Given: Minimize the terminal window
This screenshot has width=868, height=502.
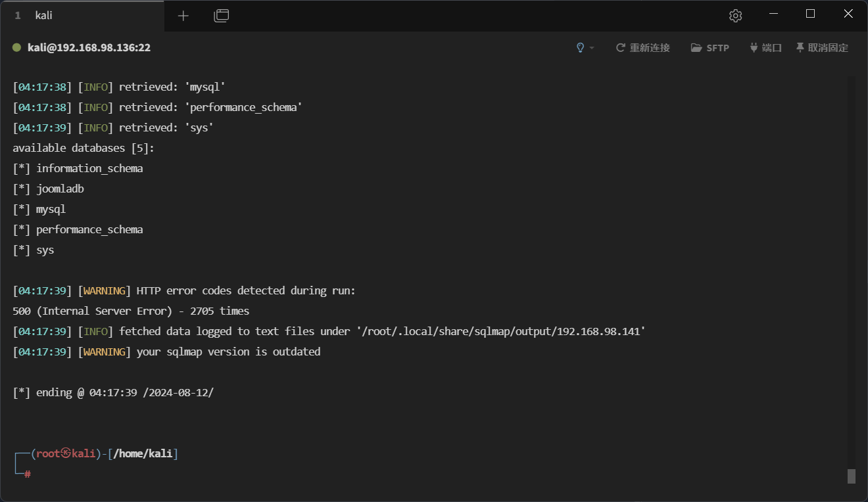Looking at the screenshot, I should pyautogui.click(x=774, y=14).
